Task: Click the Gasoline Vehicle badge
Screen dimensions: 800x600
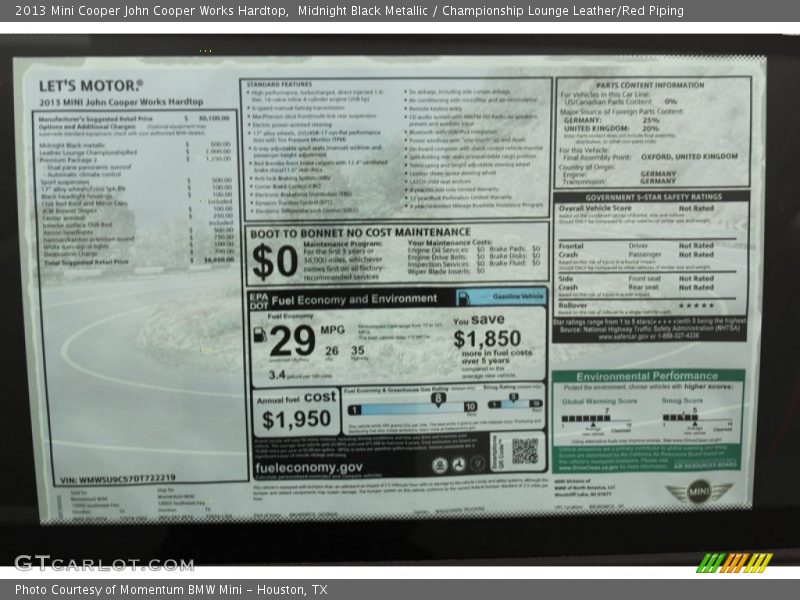Action: 501,297
